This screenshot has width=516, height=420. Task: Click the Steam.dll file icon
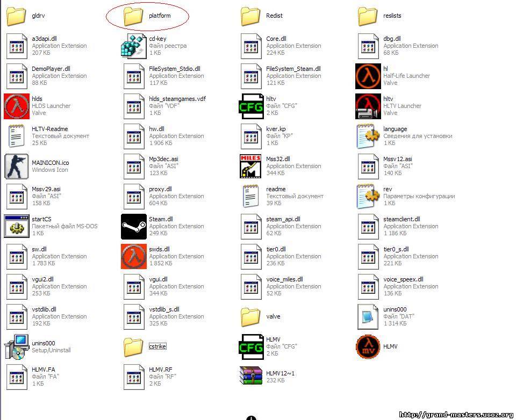(133, 226)
